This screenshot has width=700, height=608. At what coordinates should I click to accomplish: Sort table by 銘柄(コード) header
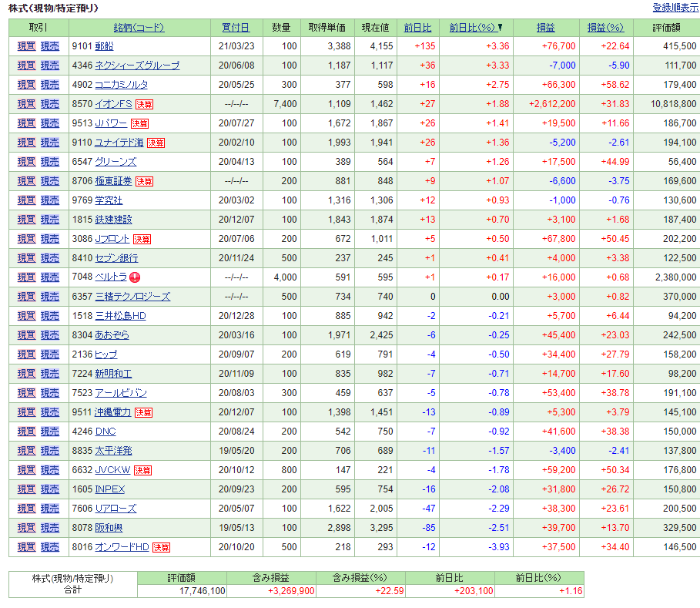[x=139, y=28]
